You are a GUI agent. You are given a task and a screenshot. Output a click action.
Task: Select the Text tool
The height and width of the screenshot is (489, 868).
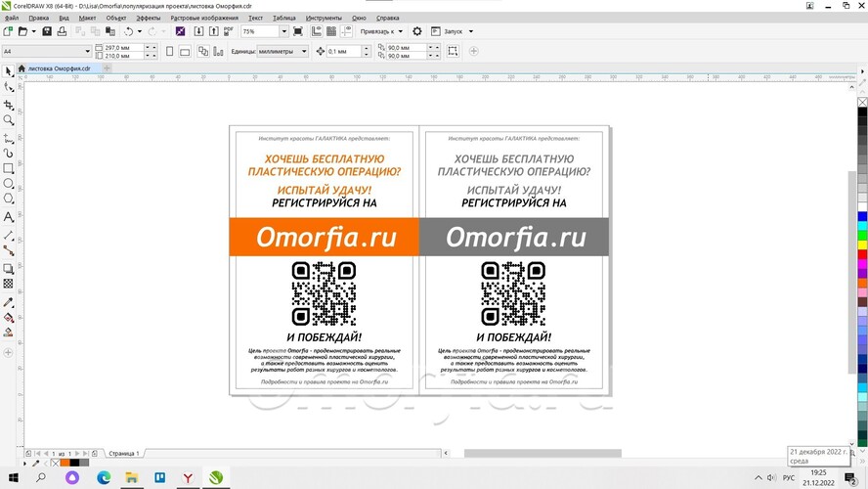pos(8,216)
